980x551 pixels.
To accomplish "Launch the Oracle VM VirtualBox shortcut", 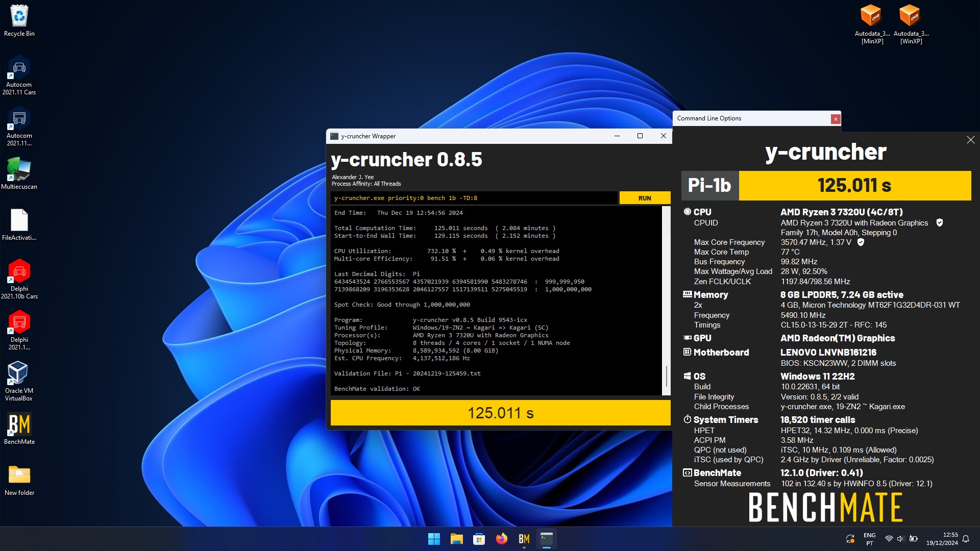I will click(x=19, y=381).
